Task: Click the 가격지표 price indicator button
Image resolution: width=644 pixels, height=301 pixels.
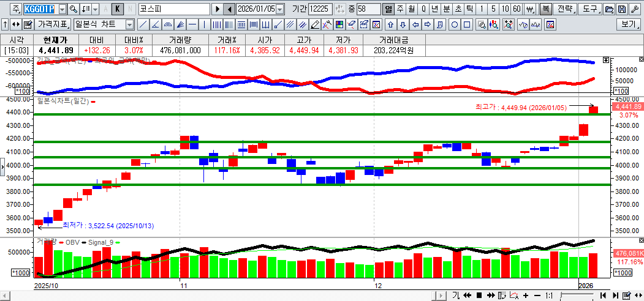Action: (x=53, y=24)
